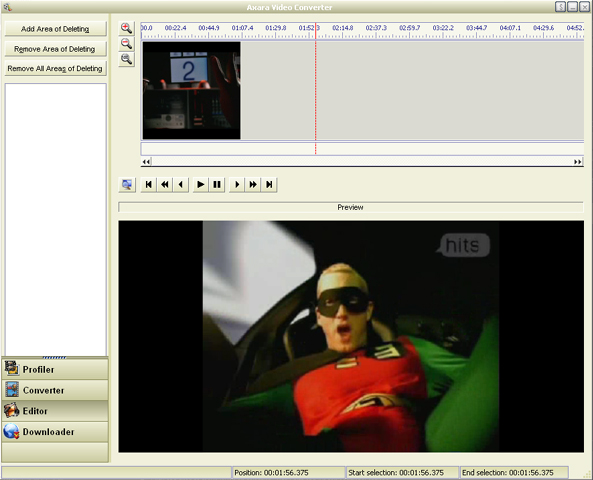
Task: Click the Converter film icon in sidebar
Action: (x=12, y=390)
